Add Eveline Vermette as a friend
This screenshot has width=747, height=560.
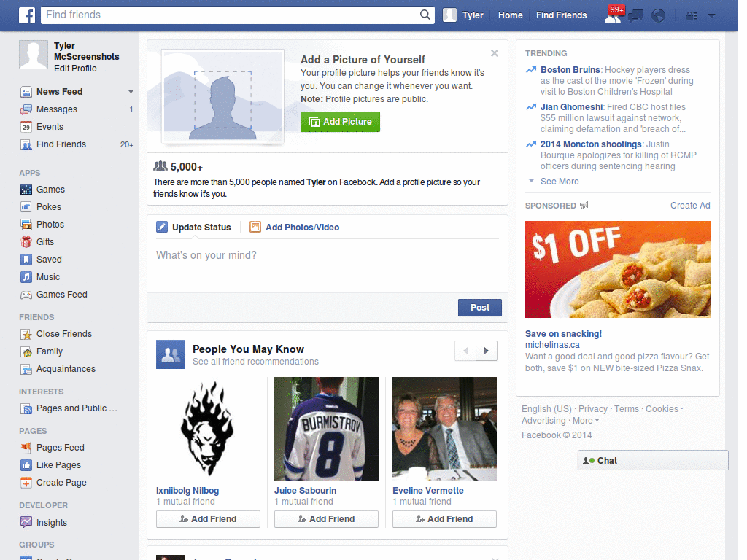coord(444,519)
